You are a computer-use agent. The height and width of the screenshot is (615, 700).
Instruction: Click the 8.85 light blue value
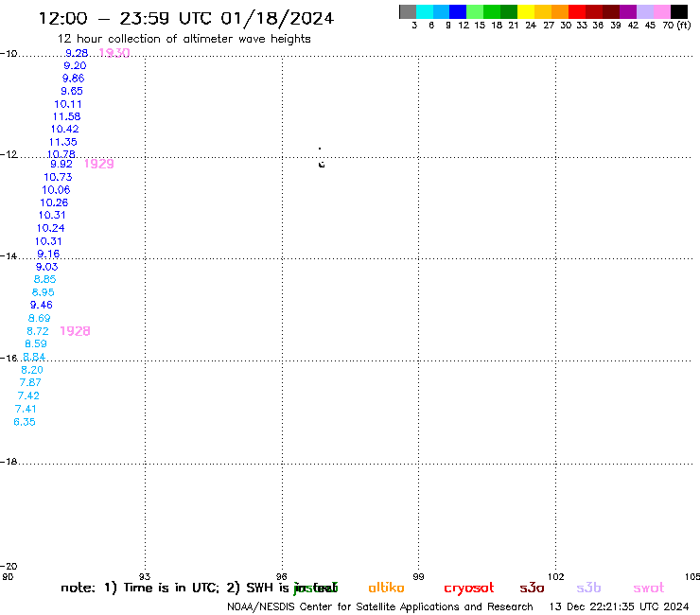45,279
